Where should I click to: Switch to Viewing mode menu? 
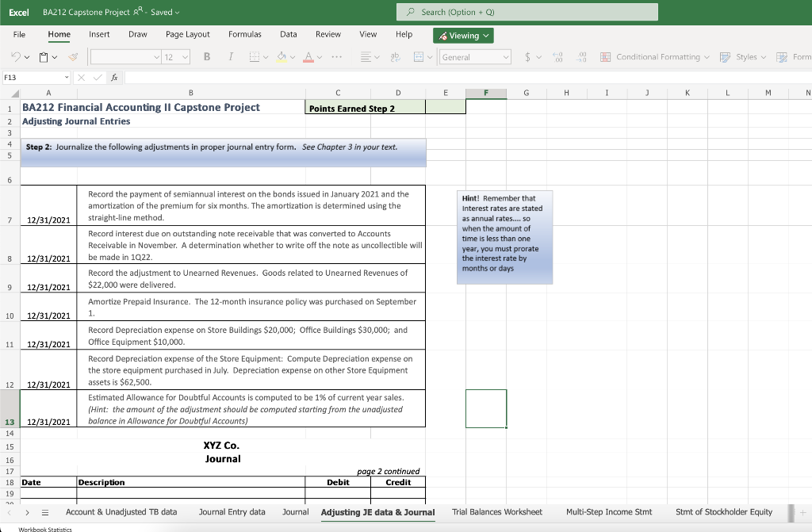pos(463,36)
